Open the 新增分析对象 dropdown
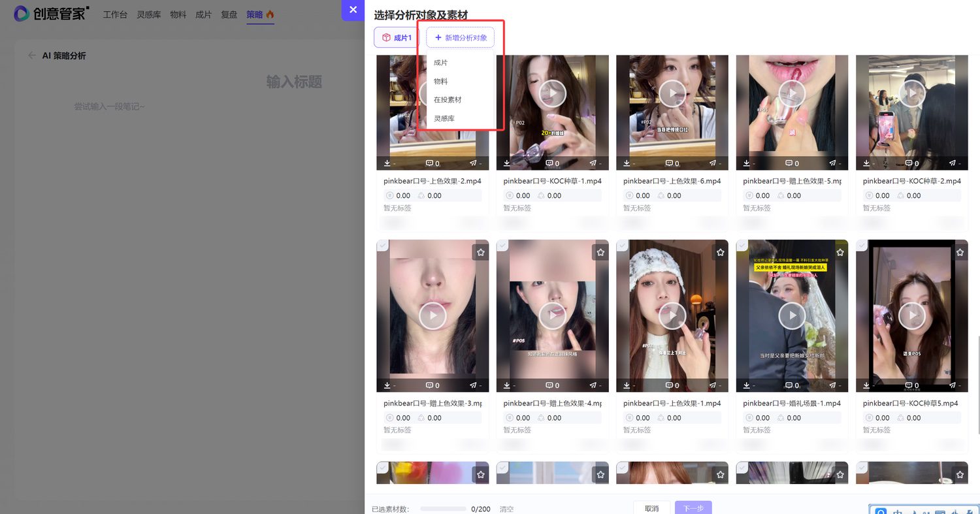 point(461,38)
